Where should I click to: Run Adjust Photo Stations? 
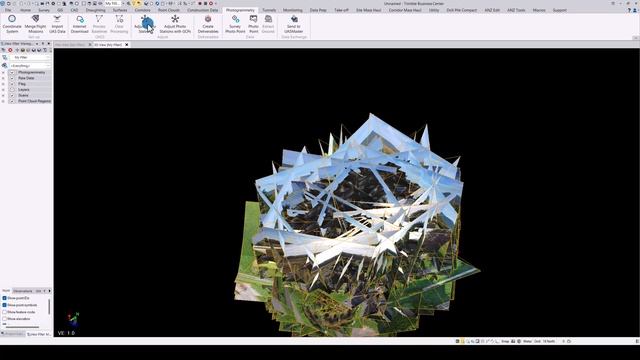[x=145, y=24]
